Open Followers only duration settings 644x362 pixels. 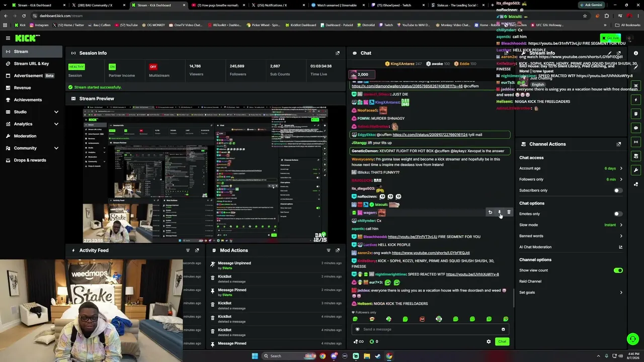(571, 179)
